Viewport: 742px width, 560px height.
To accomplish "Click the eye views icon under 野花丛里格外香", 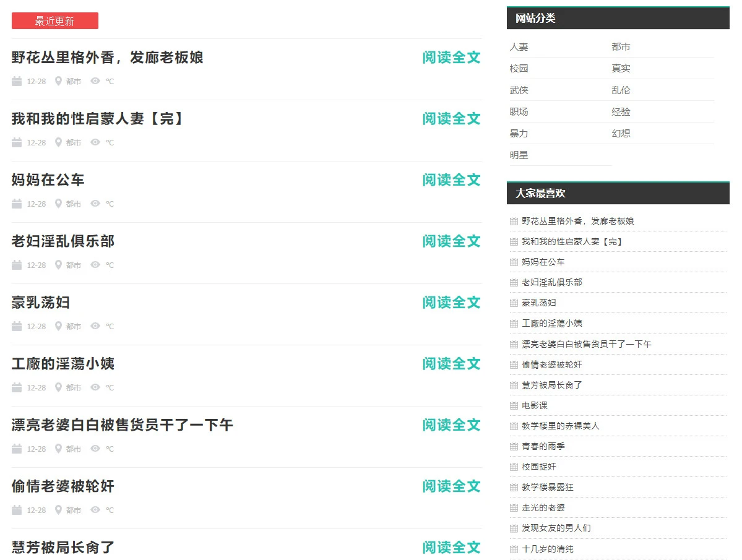I will coord(95,81).
